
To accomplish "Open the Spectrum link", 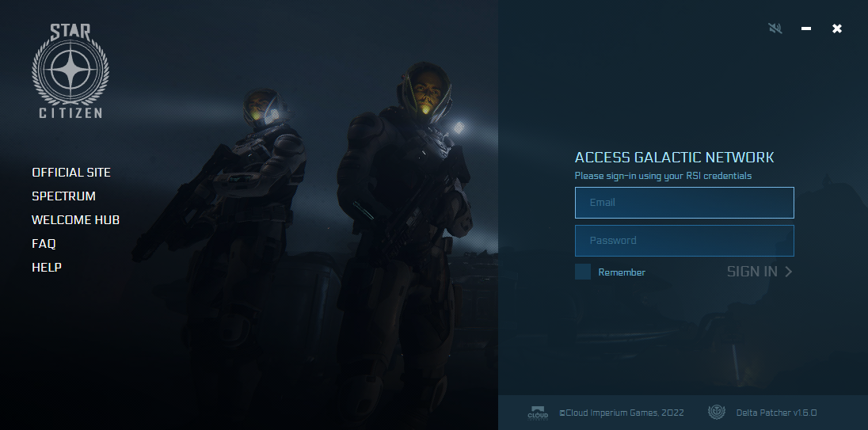I will click(x=63, y=196).
